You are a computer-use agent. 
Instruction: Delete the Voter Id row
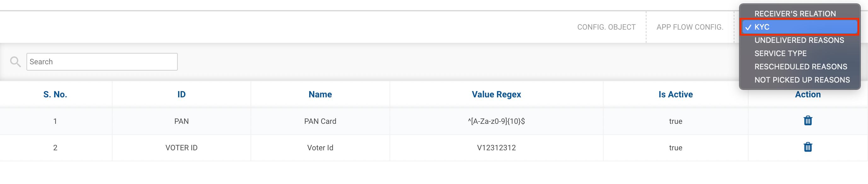[x=808, y=147]
